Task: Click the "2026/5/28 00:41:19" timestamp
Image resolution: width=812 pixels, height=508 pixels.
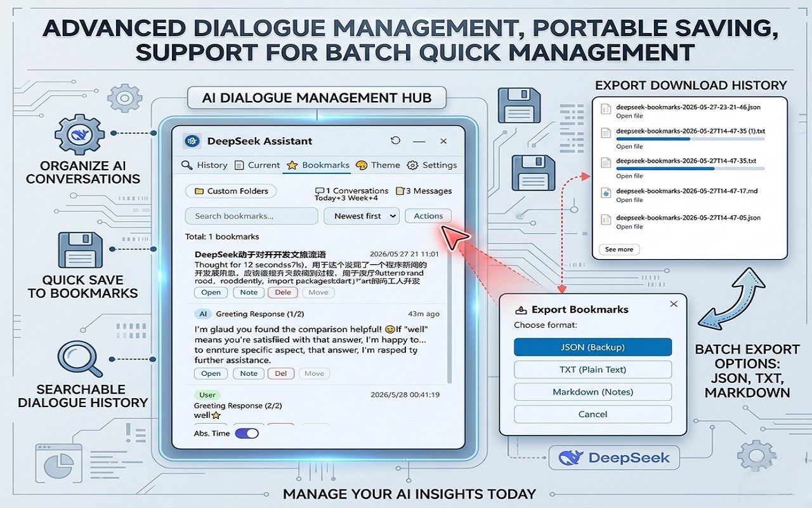Action: (405, 395)
